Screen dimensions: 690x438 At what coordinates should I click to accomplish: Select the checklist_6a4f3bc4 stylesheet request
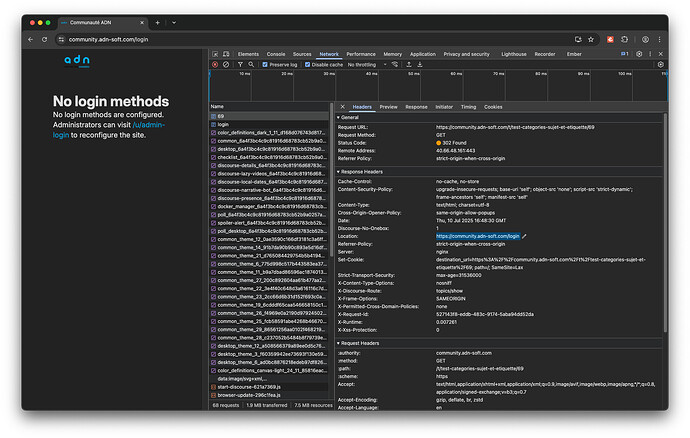coord(269,157)
